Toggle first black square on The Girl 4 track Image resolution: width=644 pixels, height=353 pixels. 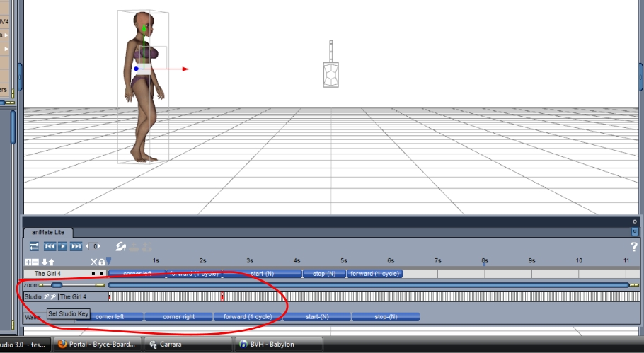(93, 274)
